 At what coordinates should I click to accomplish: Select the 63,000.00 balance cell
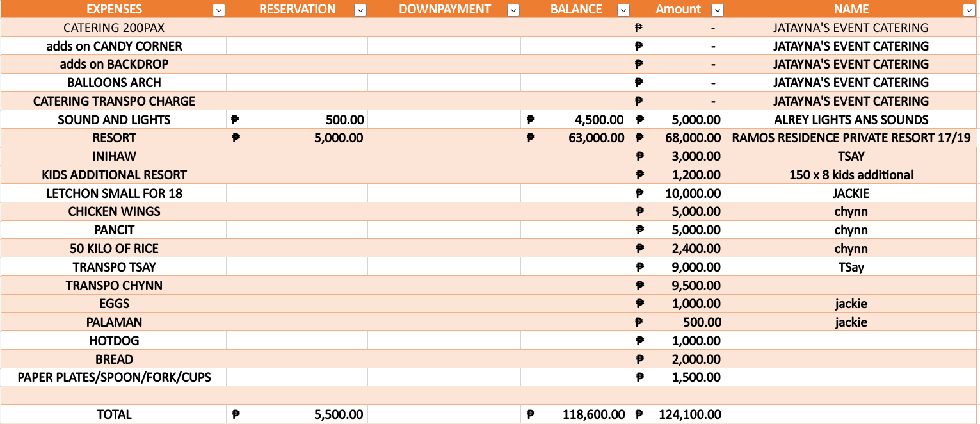(575, 138)
